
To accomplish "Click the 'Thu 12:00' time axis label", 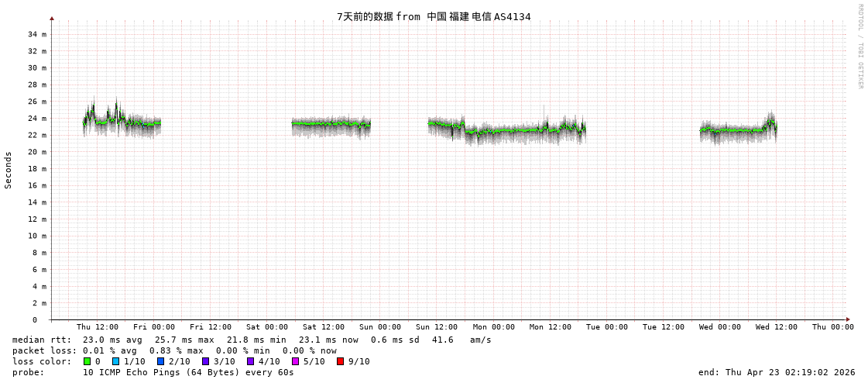I will click(98, 327).
